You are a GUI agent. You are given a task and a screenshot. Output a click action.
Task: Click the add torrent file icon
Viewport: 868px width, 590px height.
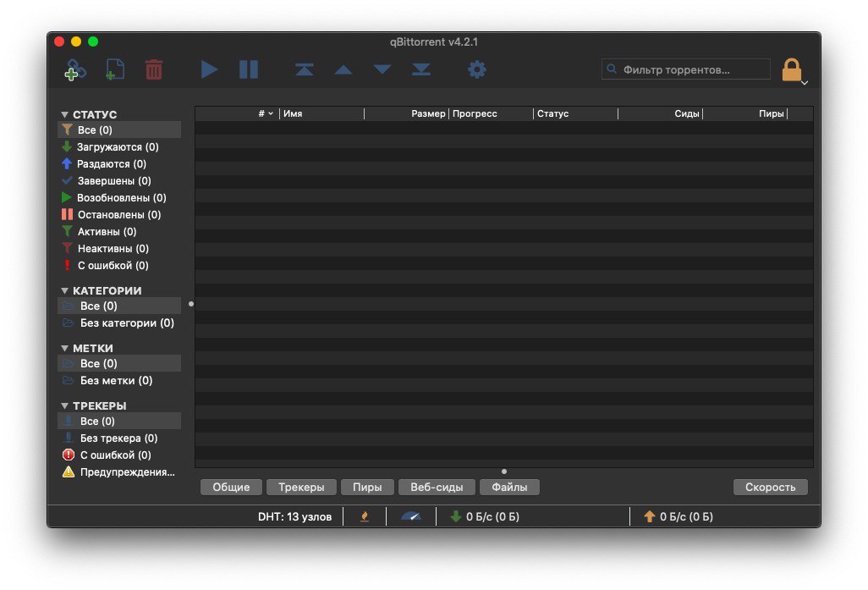(x=114, y=69)
